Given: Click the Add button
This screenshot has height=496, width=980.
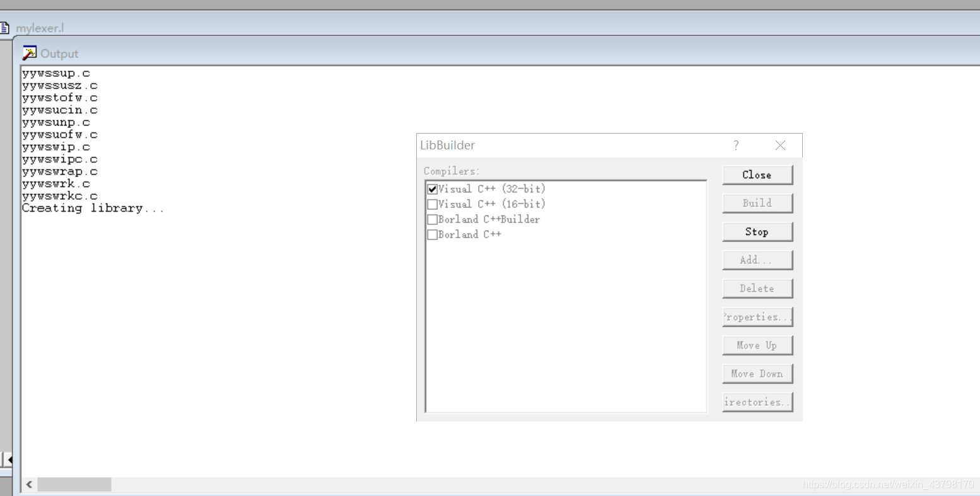Looking at the screenshot, I should (x=757, y=260).
